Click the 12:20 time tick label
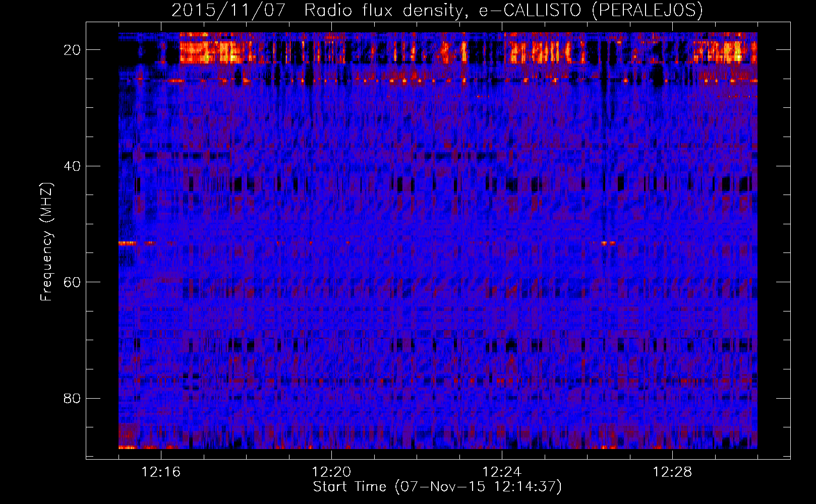The height and width of the screenshot is (504, 816). 331,472
